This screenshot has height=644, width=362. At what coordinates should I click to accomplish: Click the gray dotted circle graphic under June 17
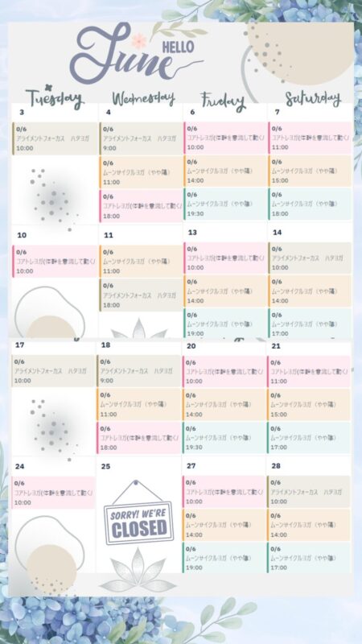51,429
